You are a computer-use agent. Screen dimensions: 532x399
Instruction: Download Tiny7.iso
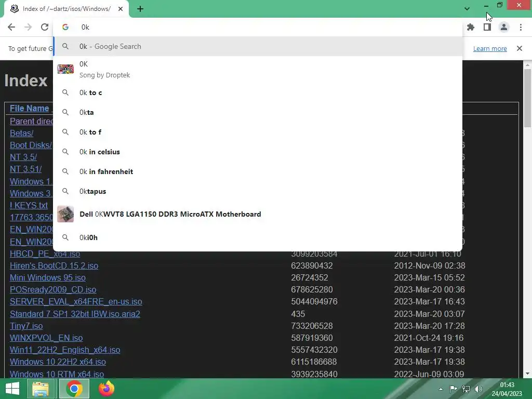point(26,326)
